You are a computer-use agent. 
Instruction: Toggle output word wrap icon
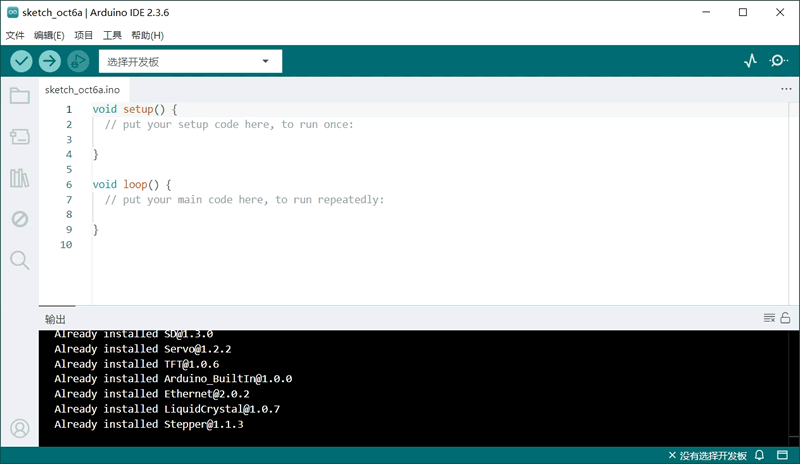click(x=769, y=318)
